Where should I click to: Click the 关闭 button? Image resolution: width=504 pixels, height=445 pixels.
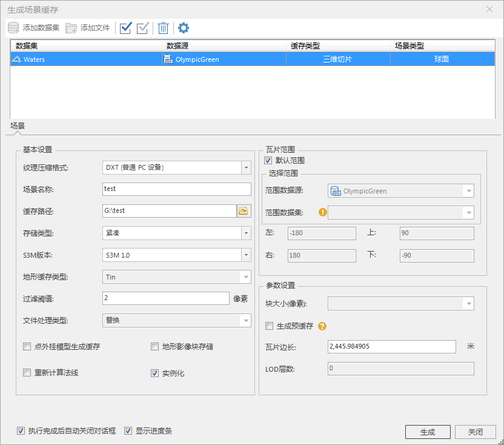click(x=475, y=432)
